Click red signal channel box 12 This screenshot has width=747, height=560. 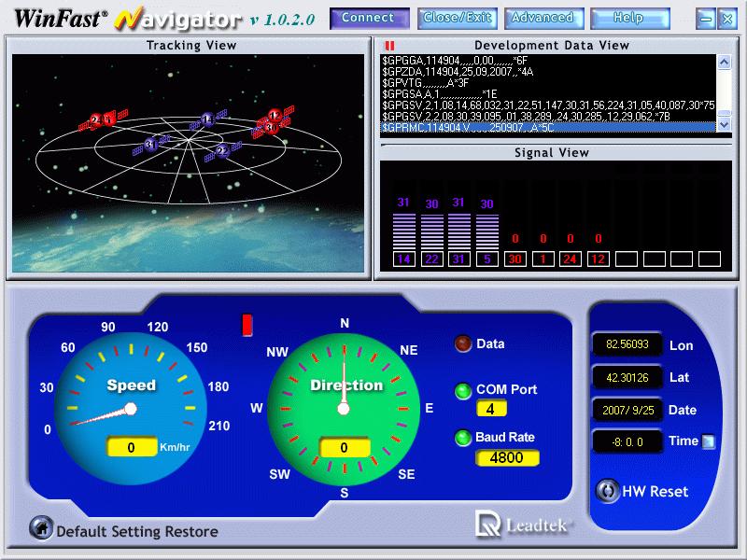[598, 259]
